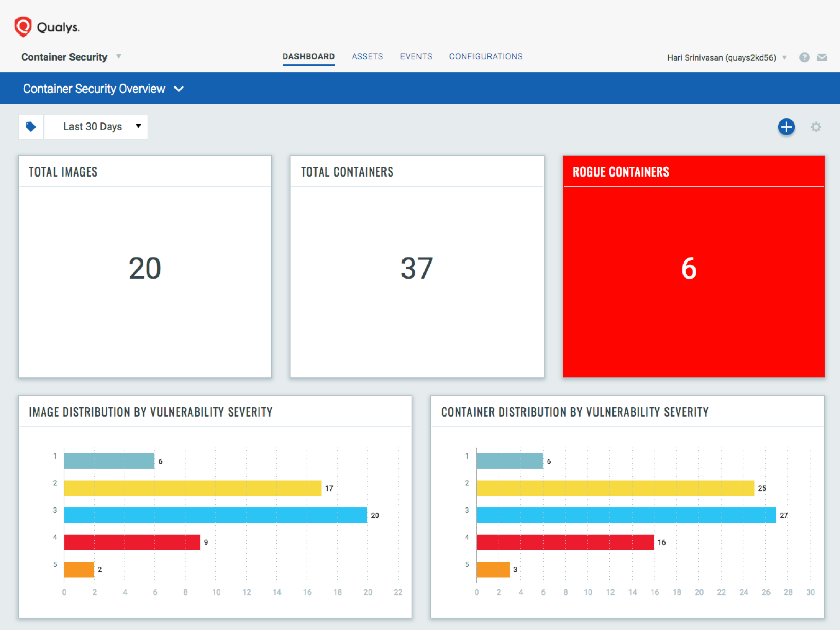Open the Configurations tab
The image size is (840, 630).
[x=485, y=57]
